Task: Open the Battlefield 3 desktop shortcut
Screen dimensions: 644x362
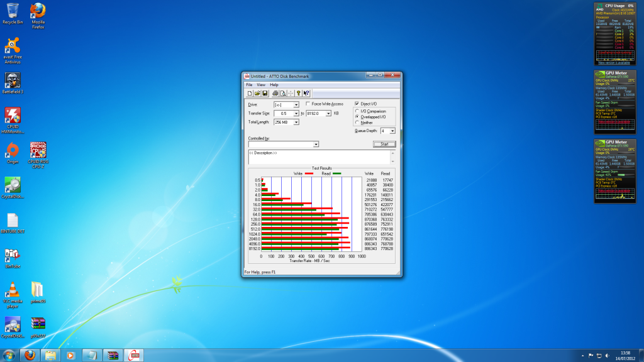Action: (13, 80)
